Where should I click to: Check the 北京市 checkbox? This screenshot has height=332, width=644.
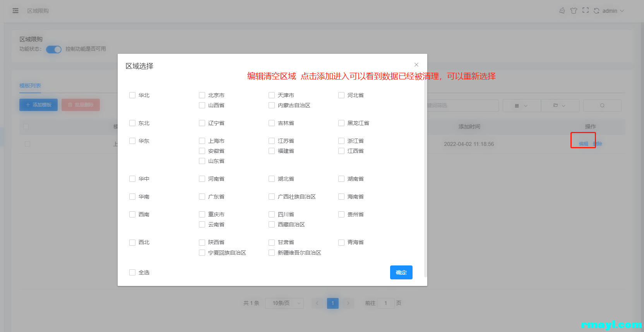coord(202,95)
